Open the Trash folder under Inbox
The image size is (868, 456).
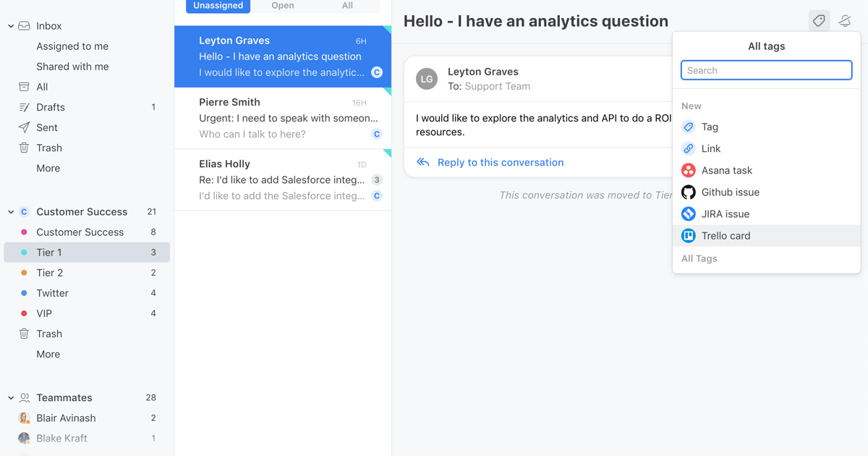coord(48,147)
